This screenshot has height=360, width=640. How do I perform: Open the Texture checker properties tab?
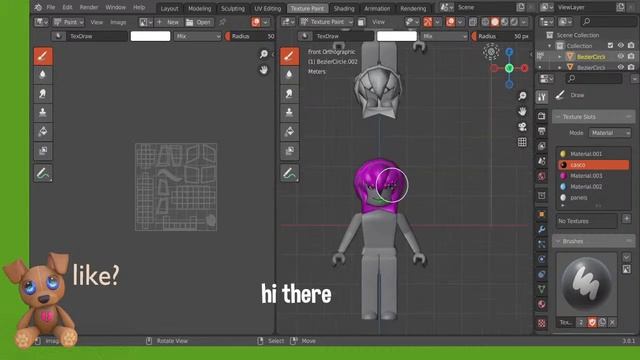542,323
